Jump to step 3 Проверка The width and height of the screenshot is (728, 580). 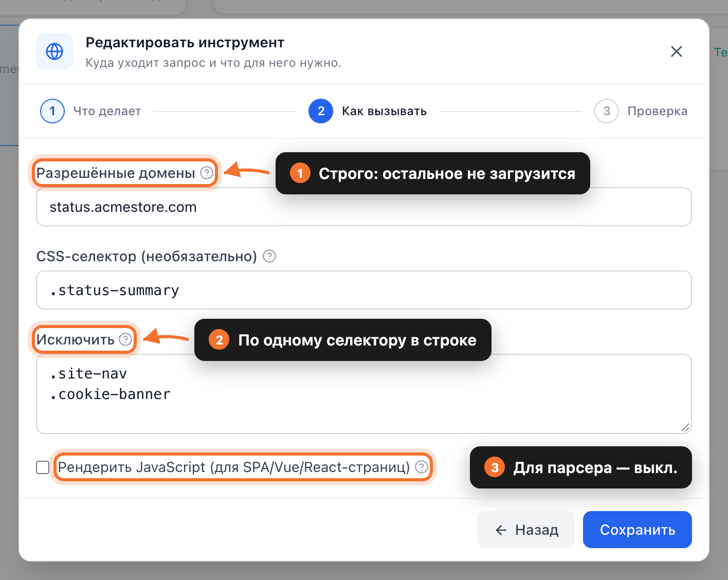pos(641,111)
